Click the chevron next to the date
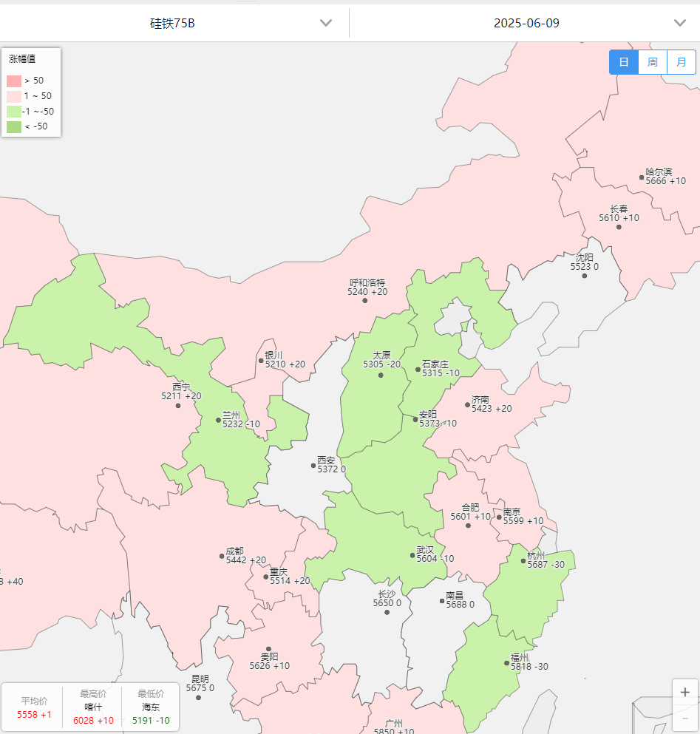The image size is (700, 734). pyautogui.click(x=680, y=23)
